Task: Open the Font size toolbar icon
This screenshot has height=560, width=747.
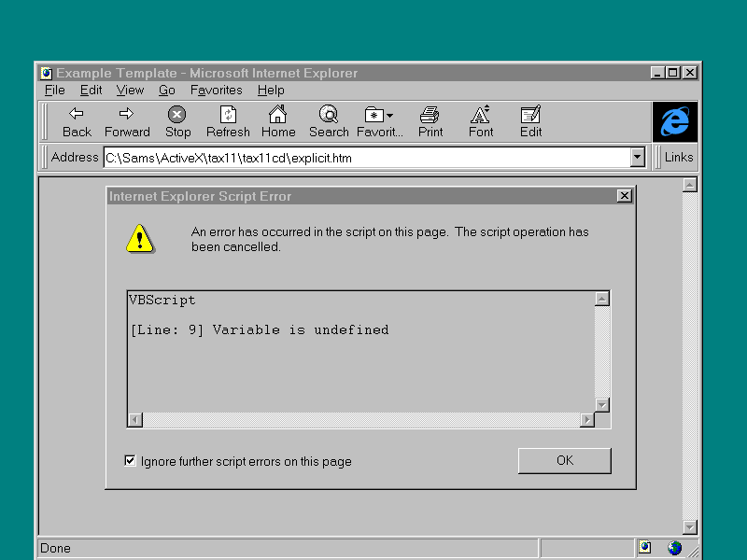Action: 481,115
